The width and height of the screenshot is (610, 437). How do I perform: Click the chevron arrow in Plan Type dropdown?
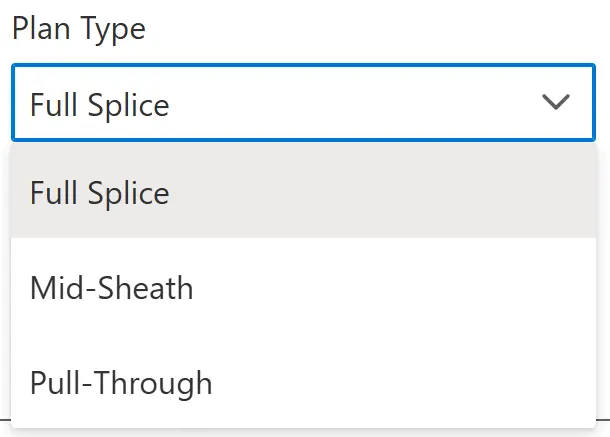point(555,103)
